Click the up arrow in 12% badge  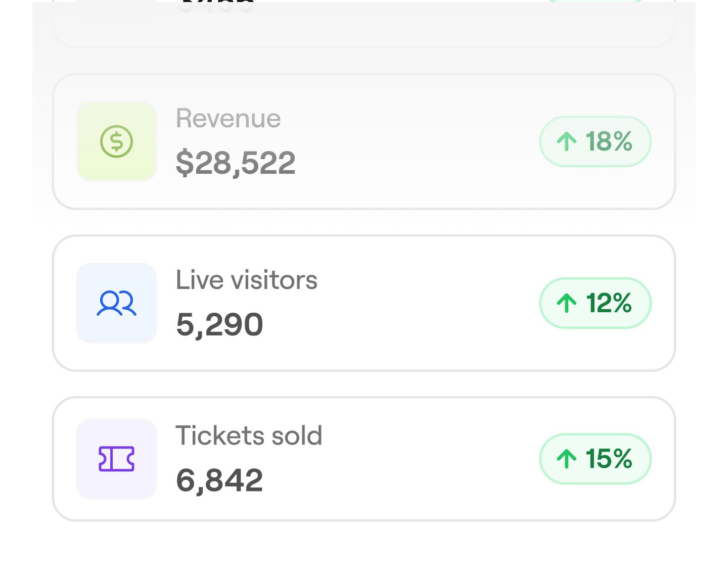(567, 303)
